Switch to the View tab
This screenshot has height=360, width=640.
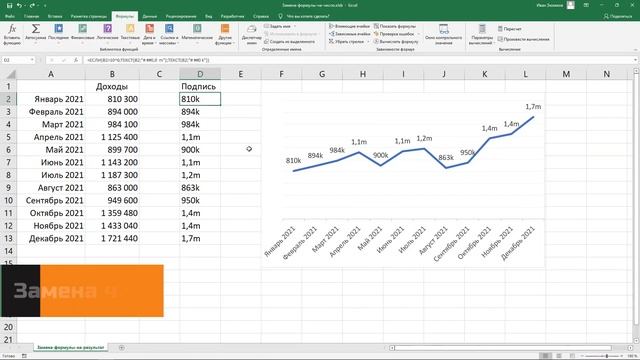209,16
